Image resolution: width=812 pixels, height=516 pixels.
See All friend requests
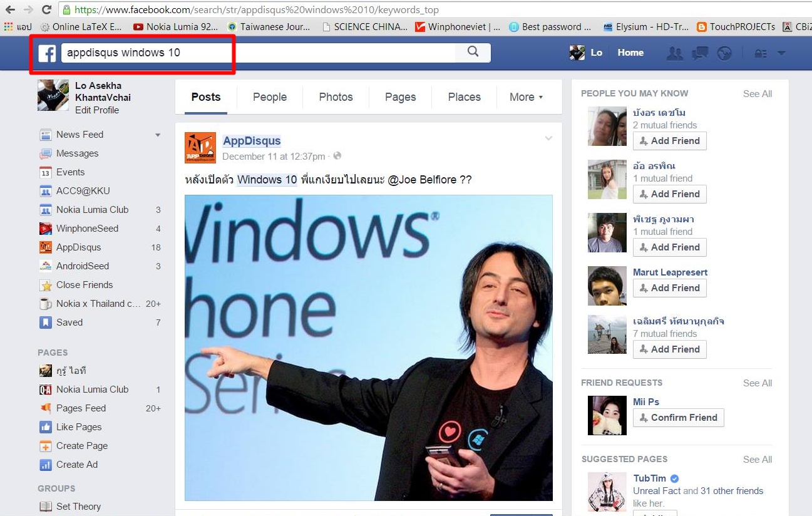click(x=758, y=383)
